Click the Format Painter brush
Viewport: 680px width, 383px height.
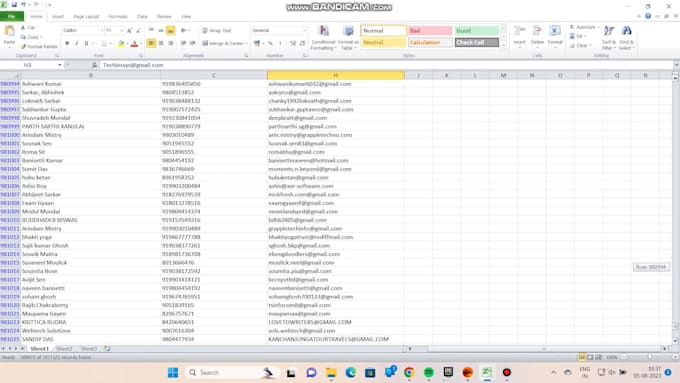(23, 46)
